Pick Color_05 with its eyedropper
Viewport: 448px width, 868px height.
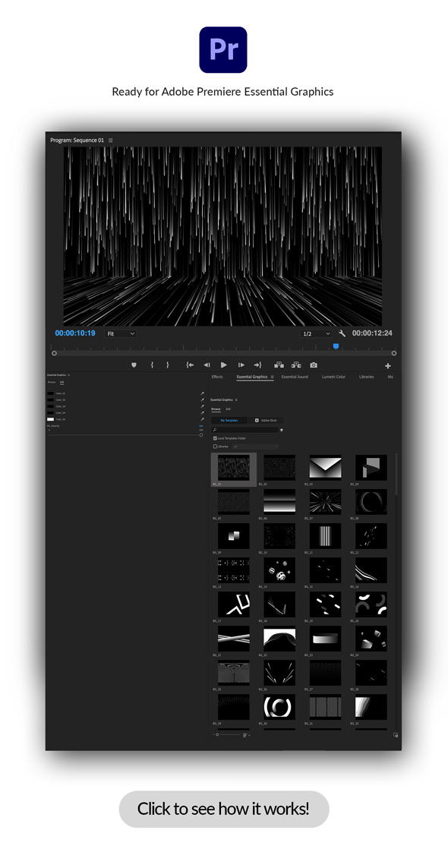(202, 419)
